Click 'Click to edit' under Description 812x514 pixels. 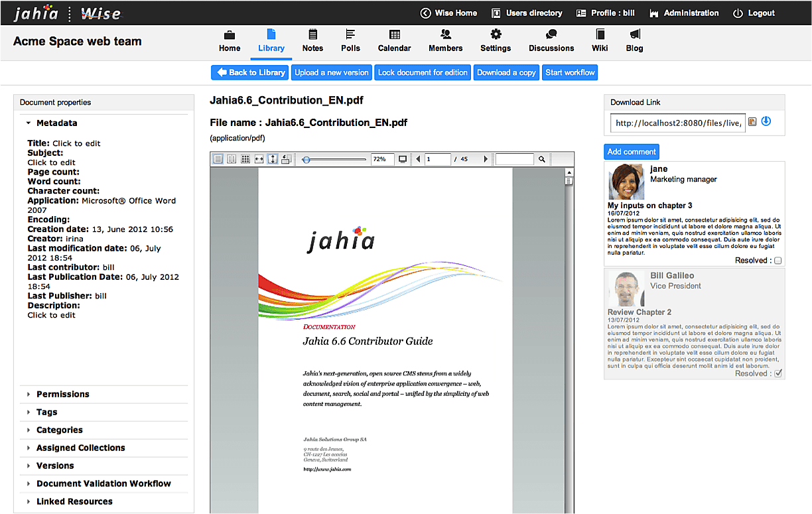point(51,315)
